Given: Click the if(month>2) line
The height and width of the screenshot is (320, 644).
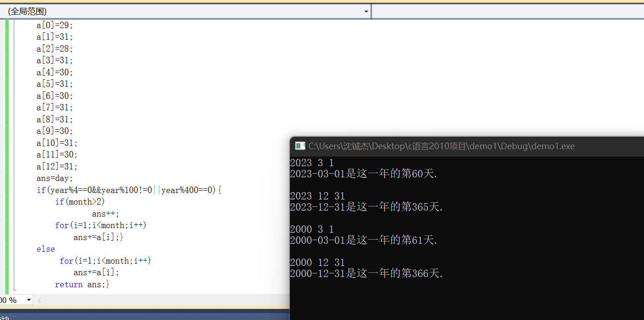Looking at the screenshot, I should pos(80,202).
